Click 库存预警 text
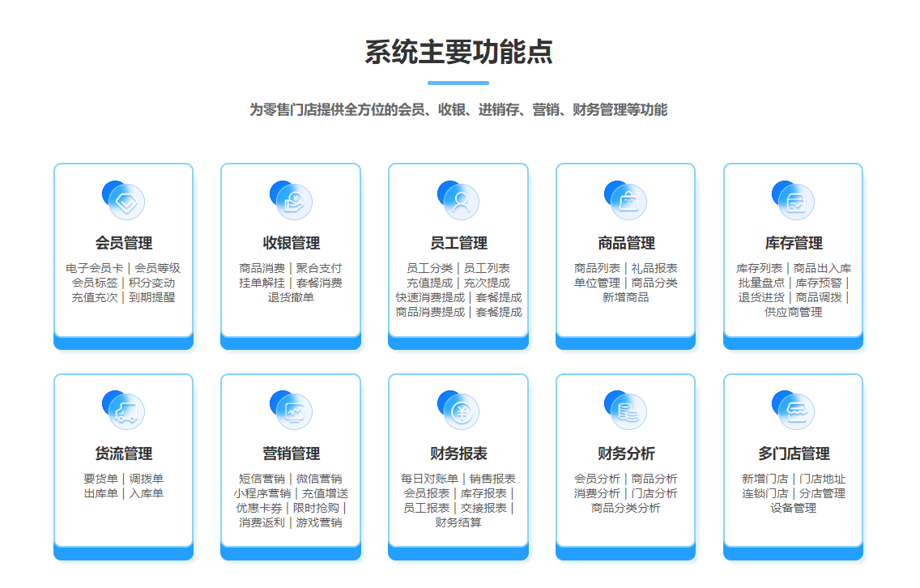Screen dimensions: 920x588 (x=819, y=283)
